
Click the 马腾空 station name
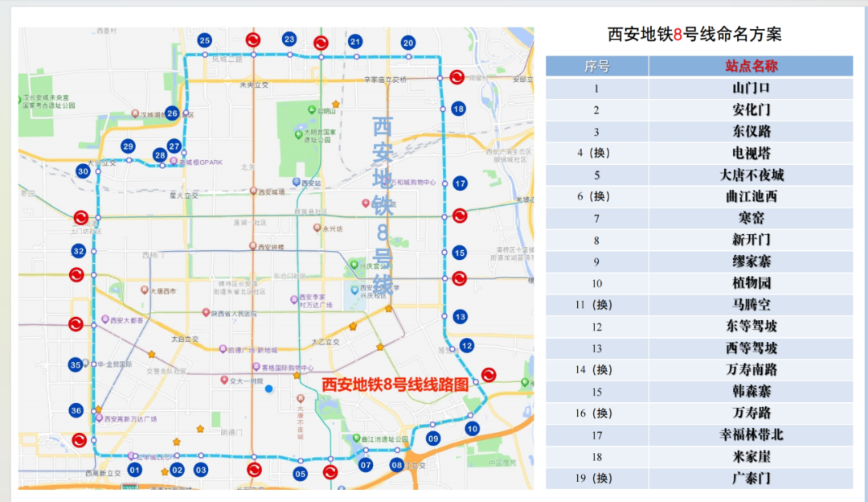pos(751,305)
